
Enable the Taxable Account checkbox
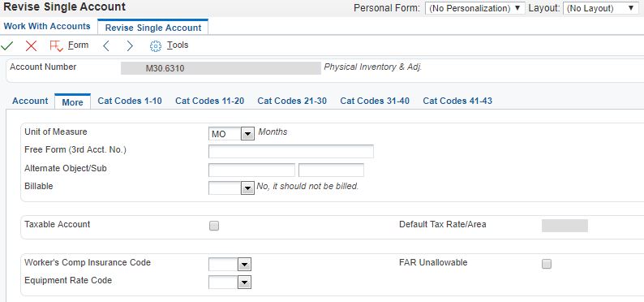214,226
